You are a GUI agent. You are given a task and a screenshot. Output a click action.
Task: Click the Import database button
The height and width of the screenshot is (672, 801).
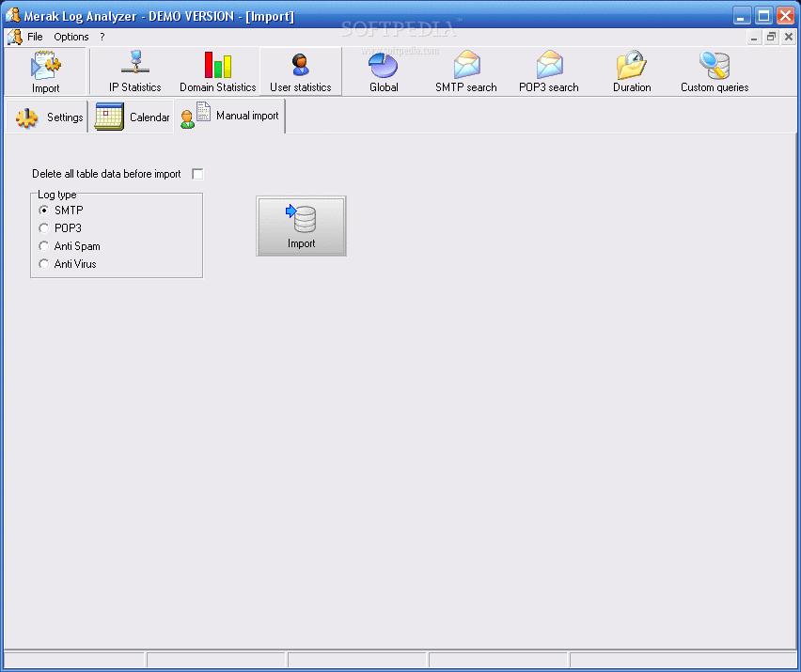pos(301,226)
